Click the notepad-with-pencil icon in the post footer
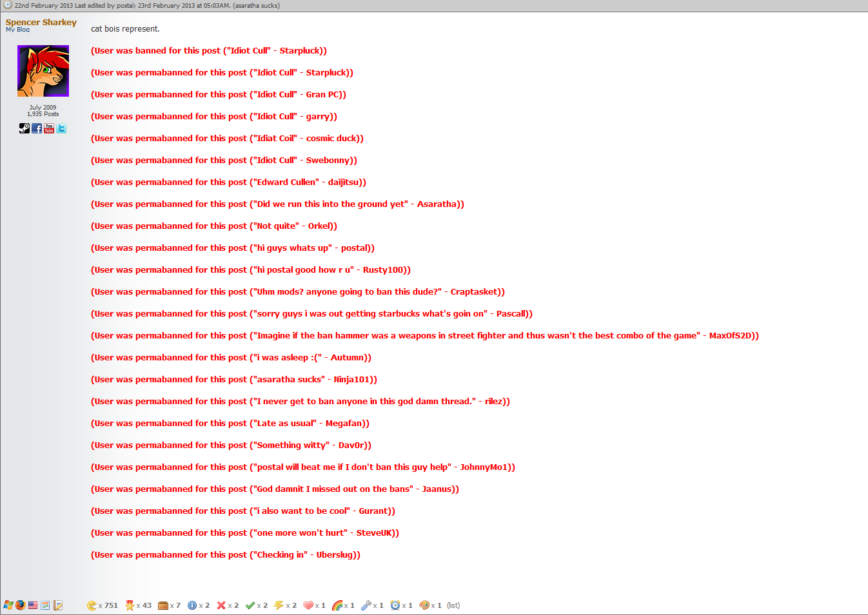The width and height of the screenshot is (868, 615). (58, 605)
